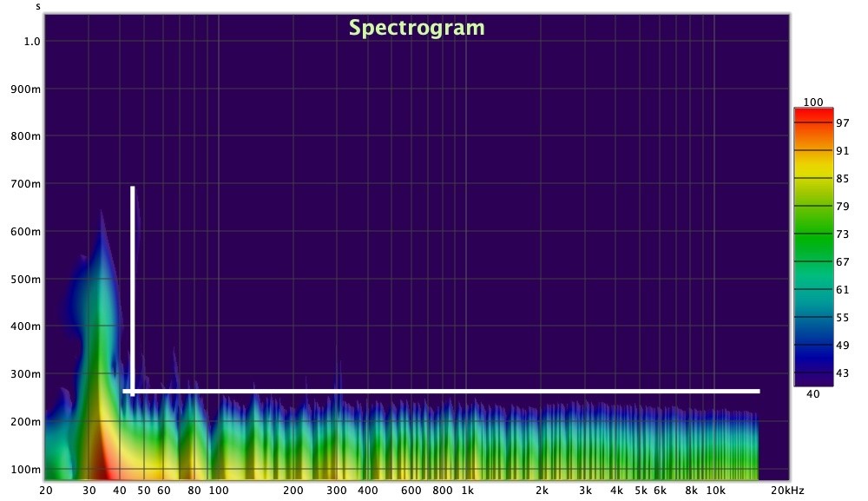Select the red area of the color scale
This screenshot has height=501, width=868.
coord(813,115)
